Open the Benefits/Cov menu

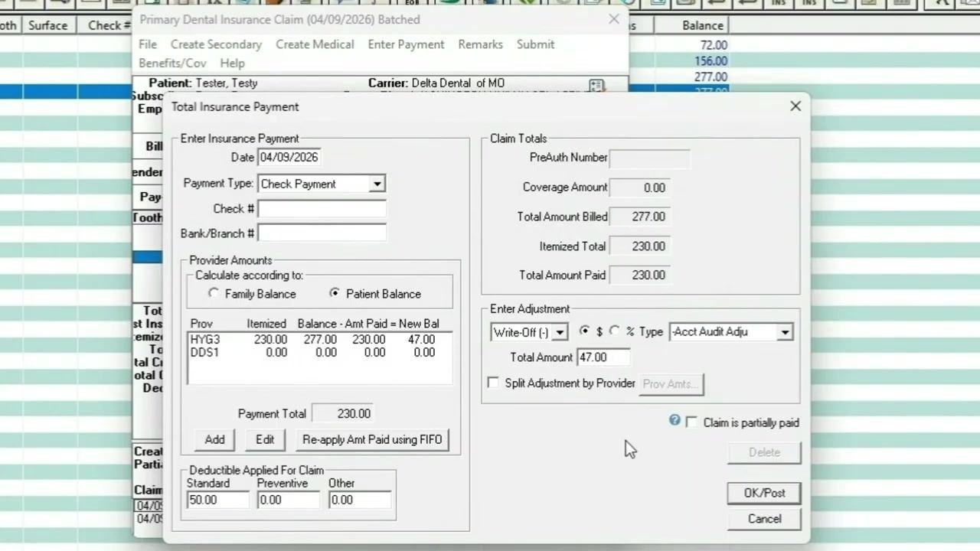tap(172, 63)
